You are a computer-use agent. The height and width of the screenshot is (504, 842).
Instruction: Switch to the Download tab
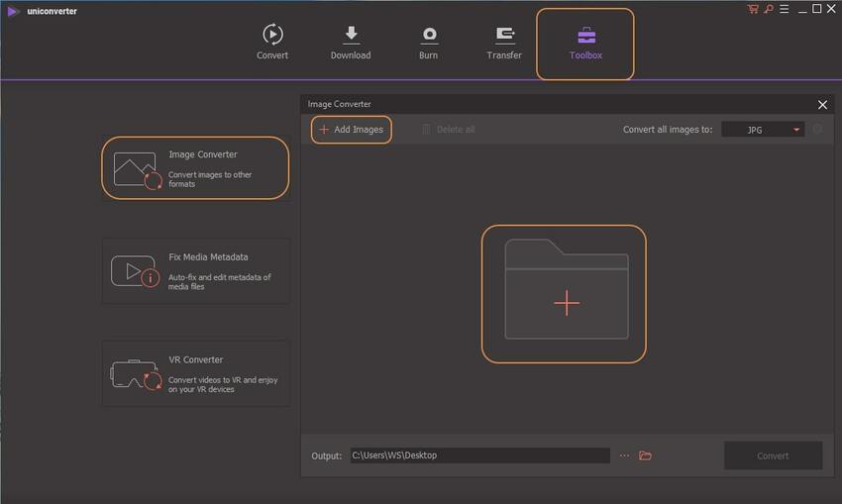tap(351, 43)
